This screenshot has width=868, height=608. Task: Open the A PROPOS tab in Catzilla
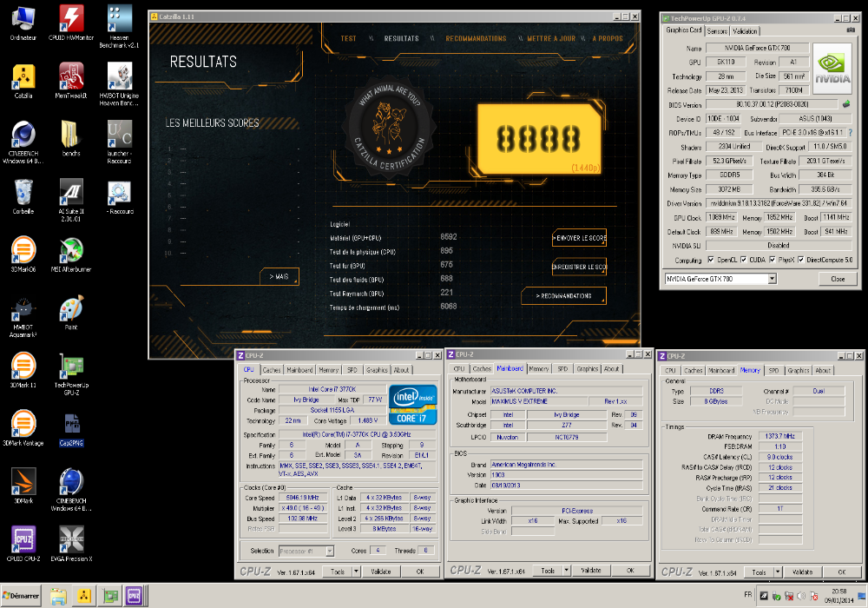click(608, 38)
